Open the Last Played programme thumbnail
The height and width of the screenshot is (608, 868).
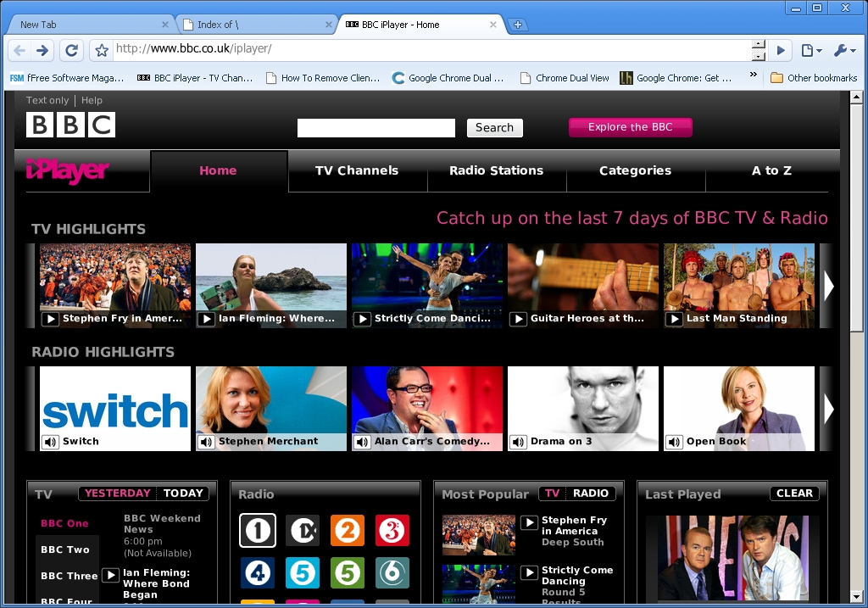coord(732,558)
